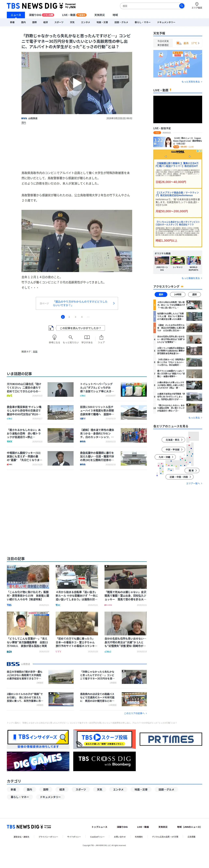Click the mascot icon beside article feedback prompt

click(51, 328)
